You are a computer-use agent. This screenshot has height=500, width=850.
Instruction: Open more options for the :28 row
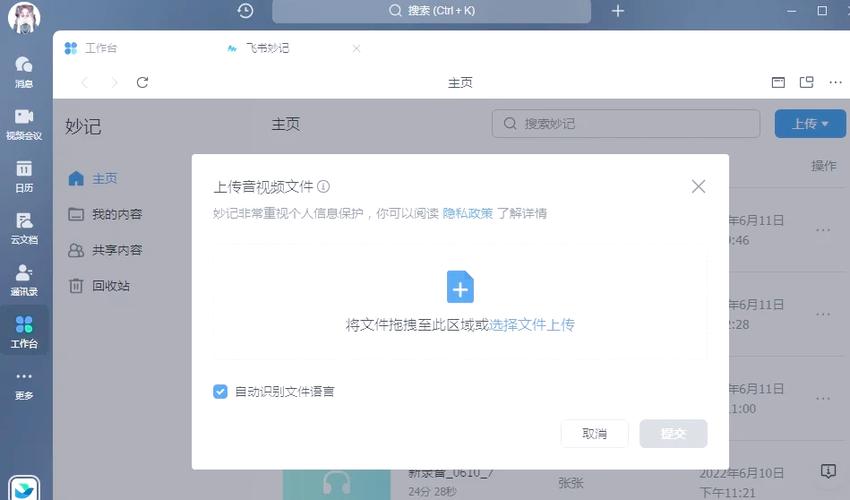(x=823, y=314)
